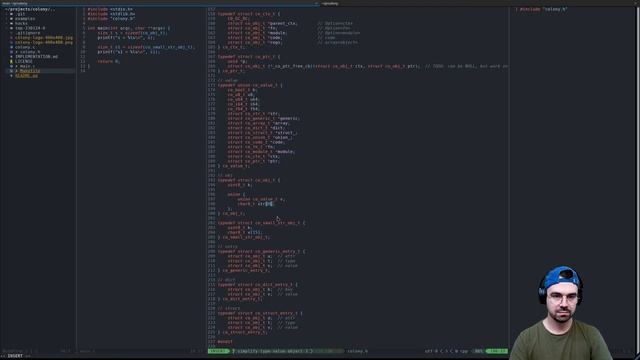Image resolution: width=640 pixels, height=360 pixels.
Task: Click the green INSERT mode indicator in statusline
Action: (218, 351)
